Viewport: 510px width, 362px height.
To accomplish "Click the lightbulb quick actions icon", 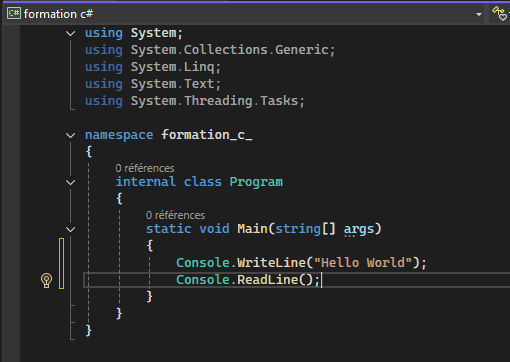I will click(x=46, y=280).
